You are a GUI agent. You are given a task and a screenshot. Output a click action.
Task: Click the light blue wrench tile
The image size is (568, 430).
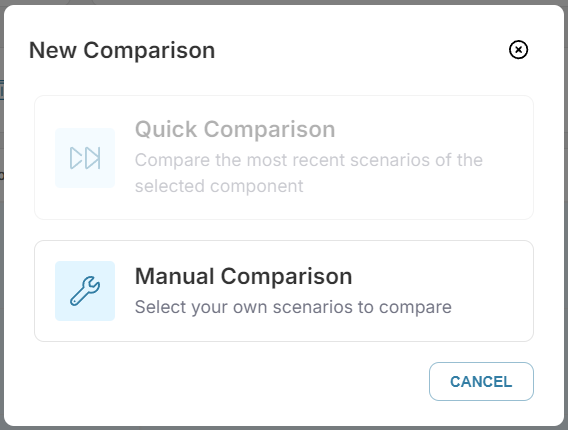point(85,291)
